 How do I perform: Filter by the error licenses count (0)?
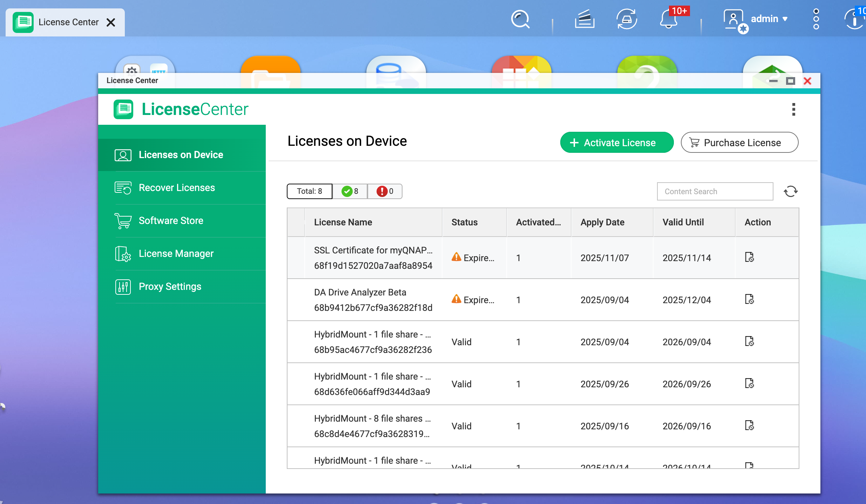[x=385, y=191]
